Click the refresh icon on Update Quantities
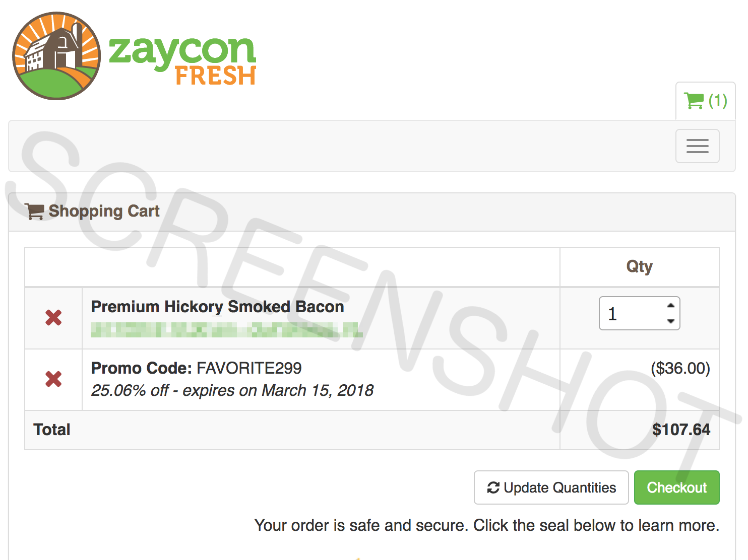The image size is (748, 560). click(x=493, y=487)
